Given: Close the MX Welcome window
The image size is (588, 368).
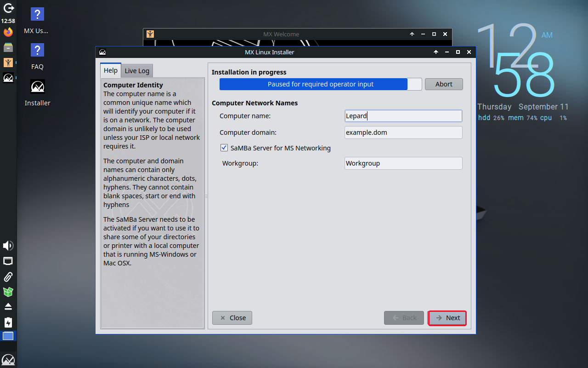Looking at the screenshot, I should click(445, 34).
